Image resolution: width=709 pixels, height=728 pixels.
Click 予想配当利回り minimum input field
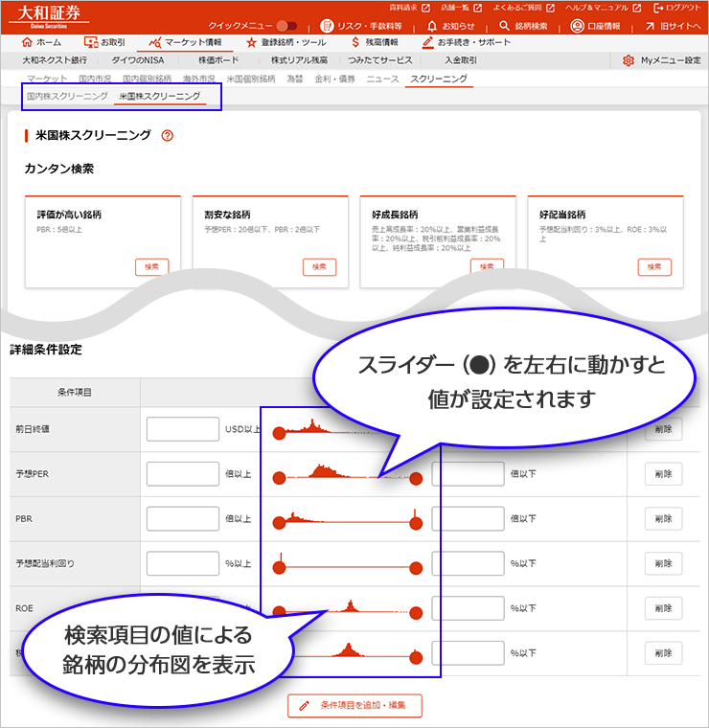(183, 563)
